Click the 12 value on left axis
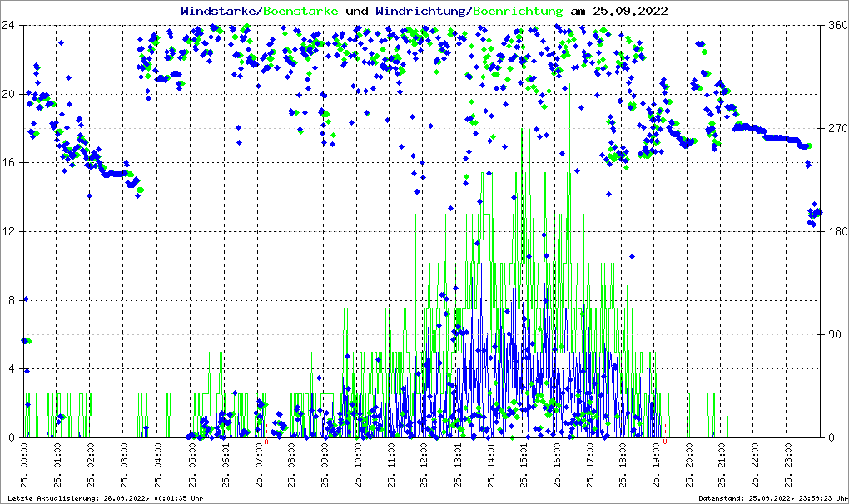This screenshot has width=849, height=504. 11,231
